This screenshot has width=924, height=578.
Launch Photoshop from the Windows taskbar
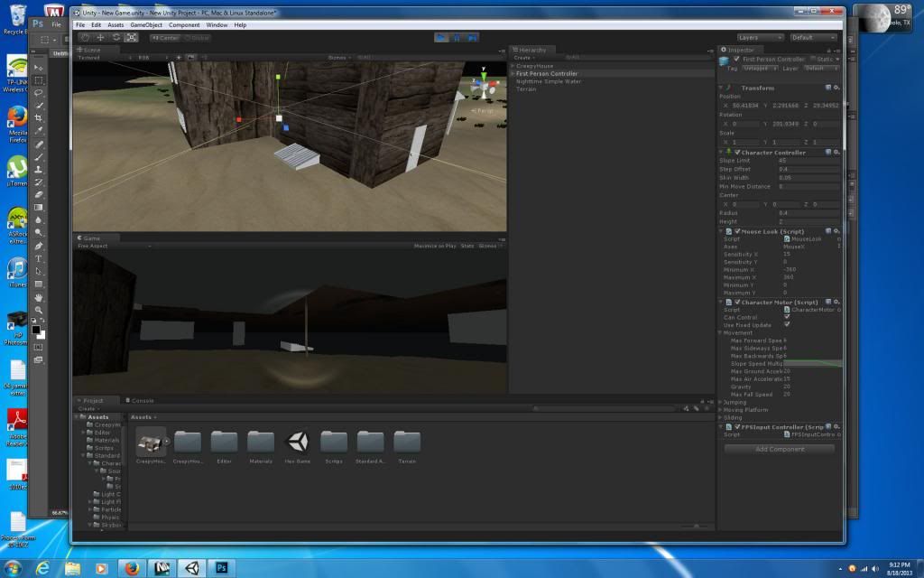[x=222, y=568]
